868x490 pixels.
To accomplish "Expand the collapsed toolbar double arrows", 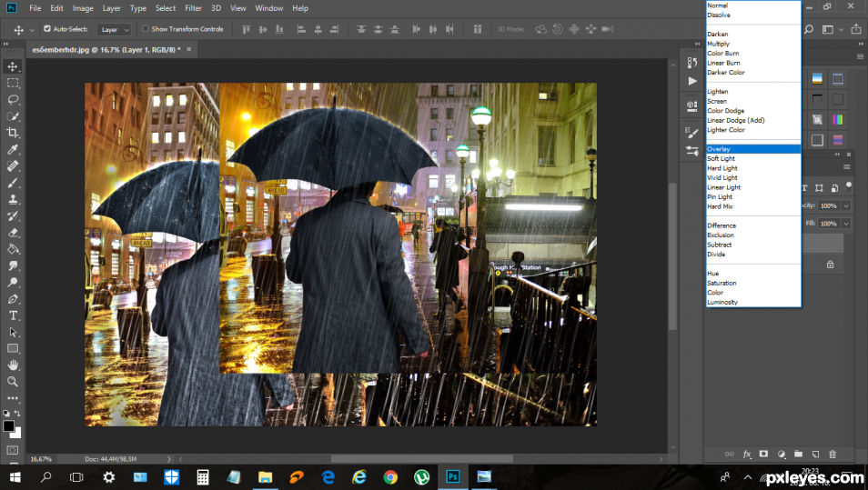I will coord(6,44).
